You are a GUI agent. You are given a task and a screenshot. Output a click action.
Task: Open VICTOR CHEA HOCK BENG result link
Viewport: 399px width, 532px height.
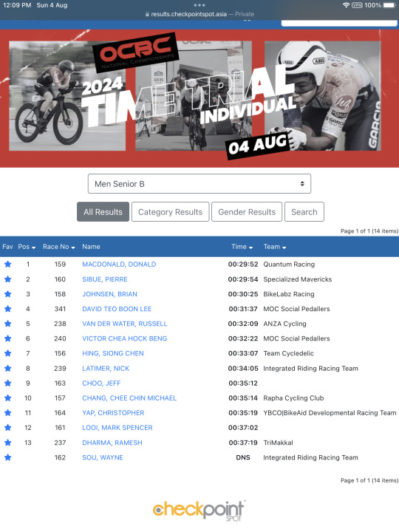point(125,338)
